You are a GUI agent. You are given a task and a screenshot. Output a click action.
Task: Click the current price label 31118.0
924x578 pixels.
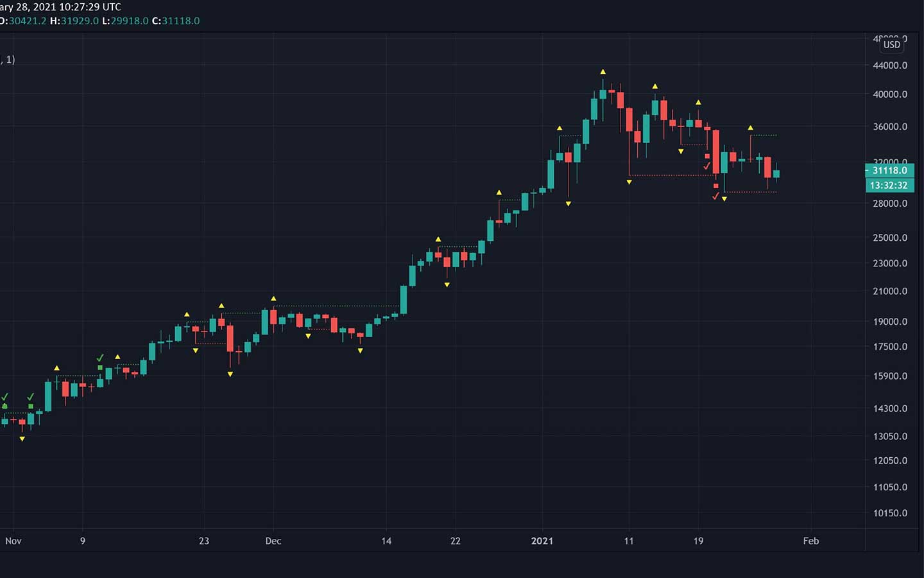coord(889,170)
